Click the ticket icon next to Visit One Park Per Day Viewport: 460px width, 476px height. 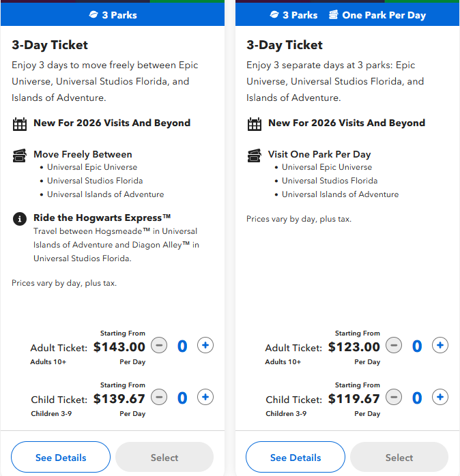(254, 155)
